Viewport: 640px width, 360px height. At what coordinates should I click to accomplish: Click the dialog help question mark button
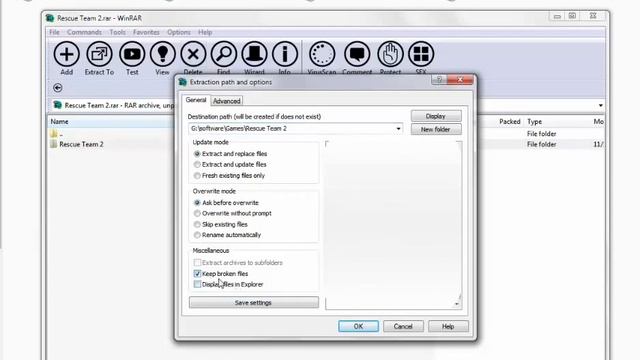click(439, 80)
